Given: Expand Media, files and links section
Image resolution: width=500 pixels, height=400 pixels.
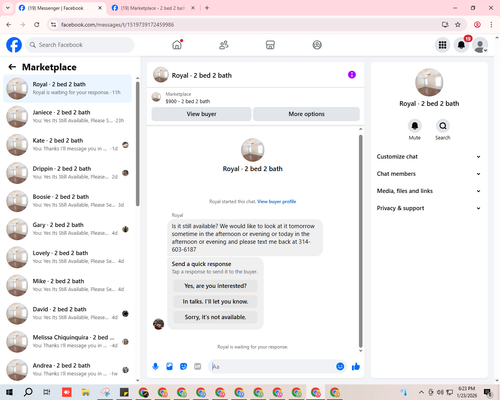Looking at the screenshot, I should pos(429,191).
